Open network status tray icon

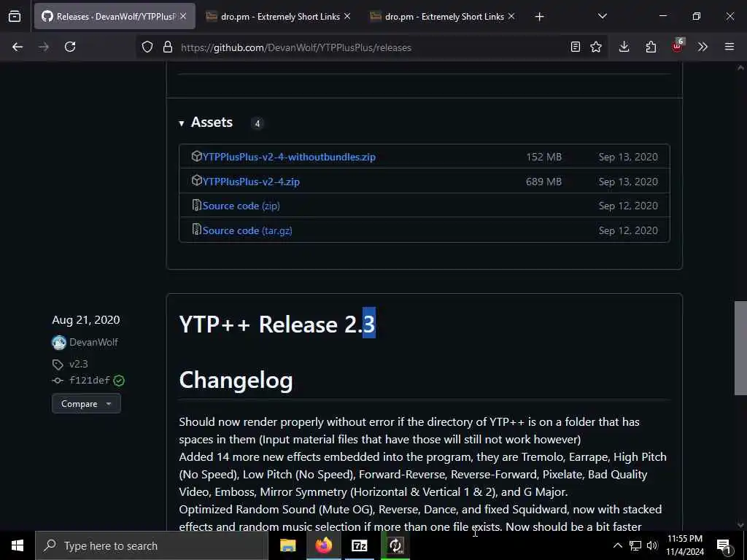click(635, 545)
